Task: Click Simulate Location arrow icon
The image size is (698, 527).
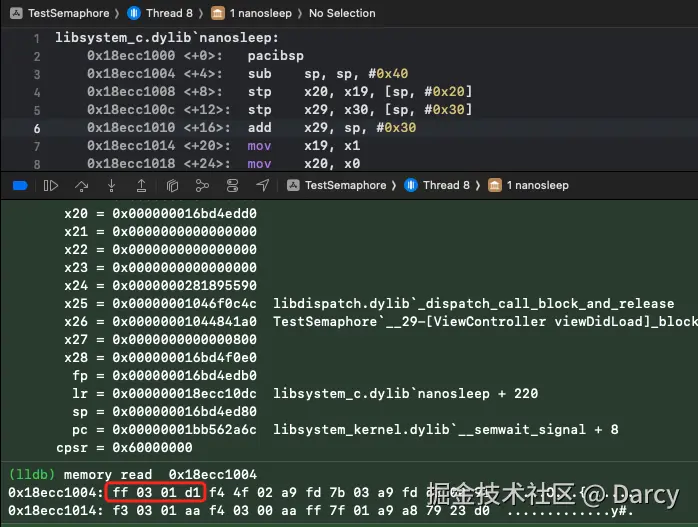Action: pyautogui.click(x=263, y=186)
